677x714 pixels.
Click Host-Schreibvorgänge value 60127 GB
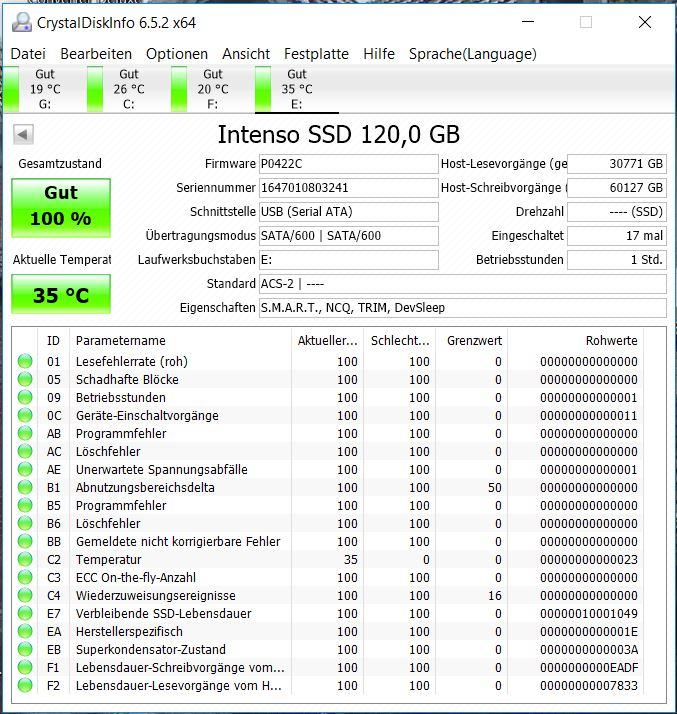(617, 188)
